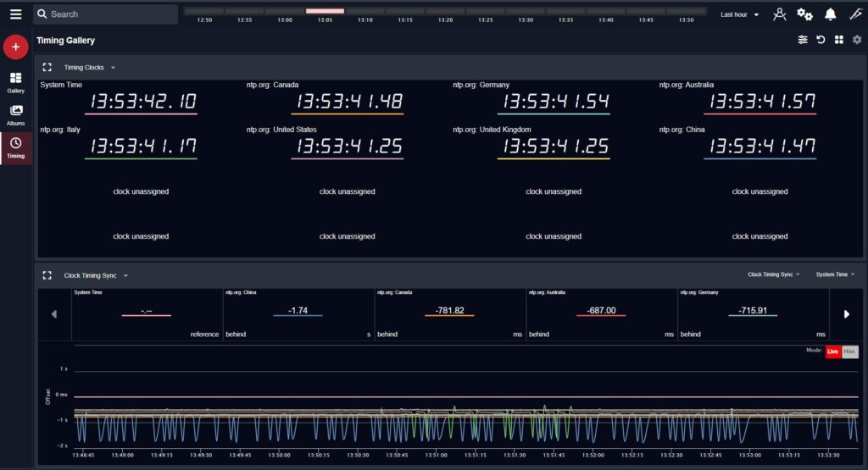This screenshot has height=470, width=868.
Task: Switch graph mode to Live
Action: (832, 351)
